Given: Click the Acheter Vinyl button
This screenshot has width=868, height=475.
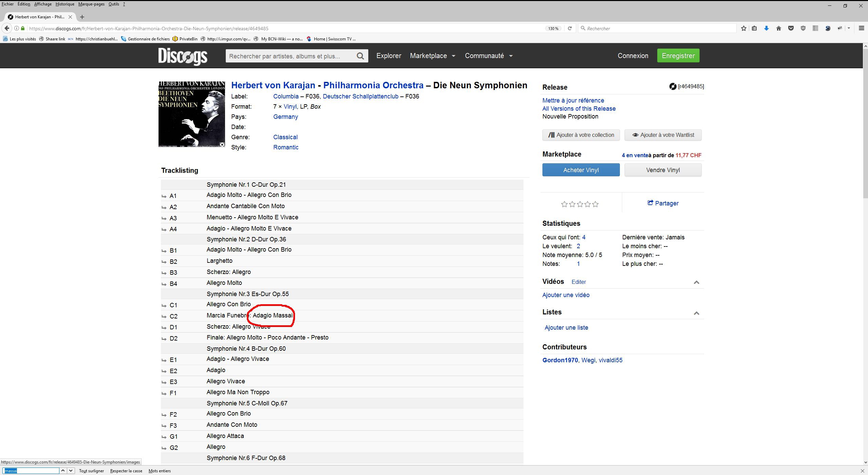Looking at the screenshot, I should pyautogui.click(x=581, y=170).
